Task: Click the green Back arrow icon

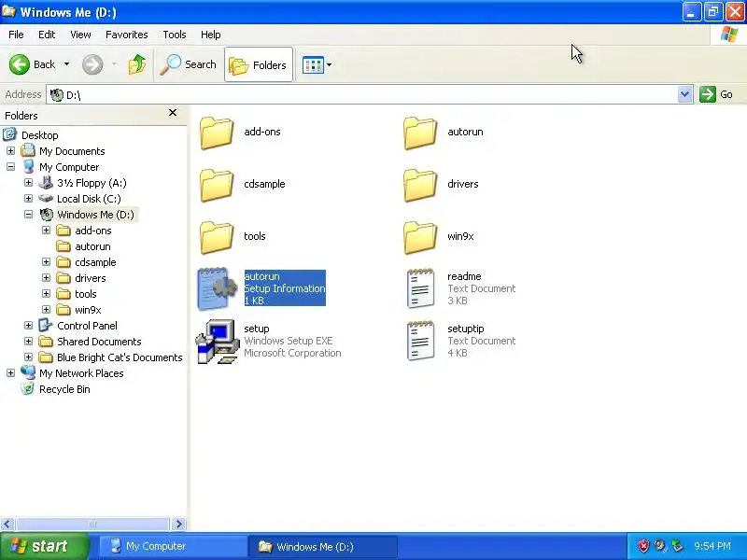Action: (20, 64)
